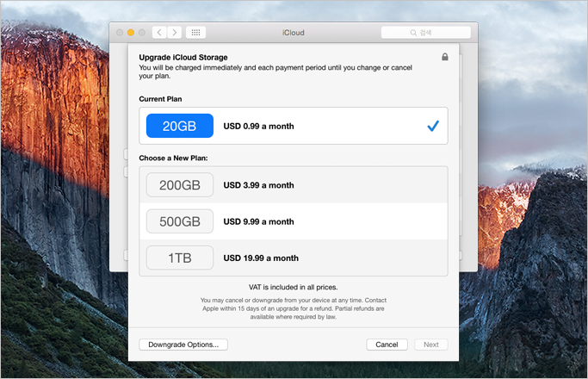This screenshot has height=379, width=588.
Task: Click the Choose a New Plan label
Action: [x=173, y=158]
